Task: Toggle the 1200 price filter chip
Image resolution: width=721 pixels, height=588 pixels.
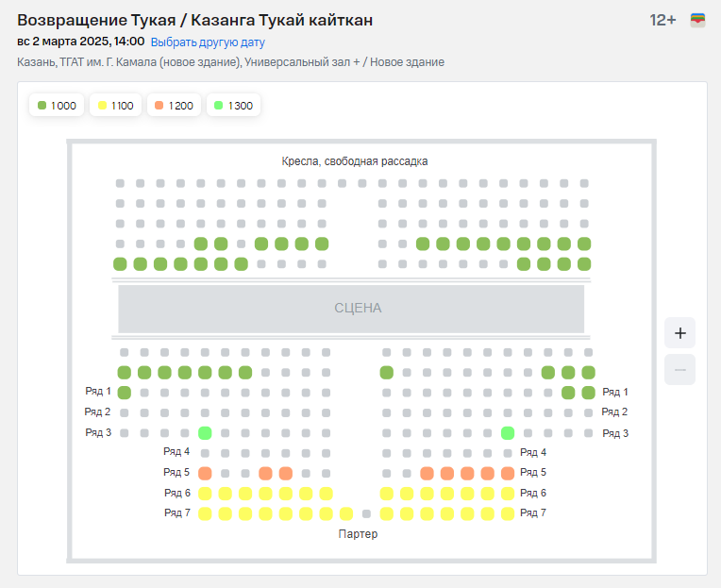Action: [174, 106]
